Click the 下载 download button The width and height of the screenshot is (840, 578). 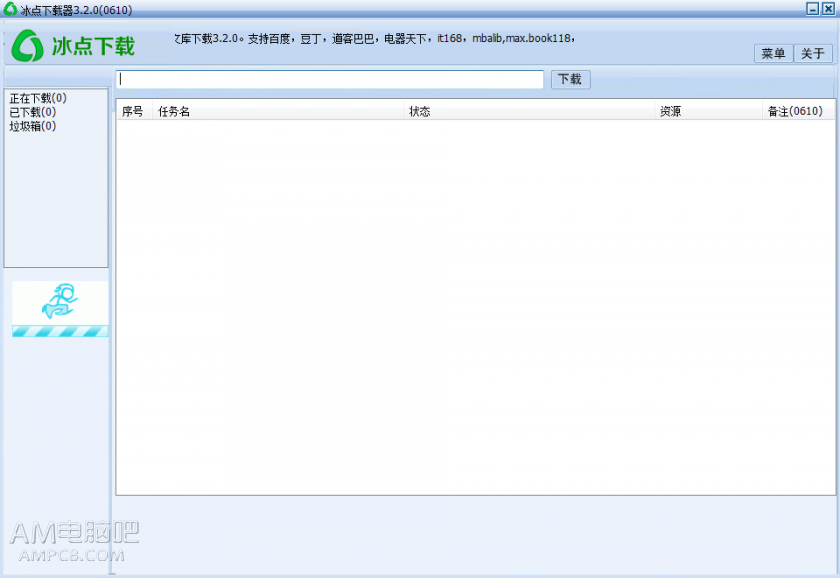(571, 79)
